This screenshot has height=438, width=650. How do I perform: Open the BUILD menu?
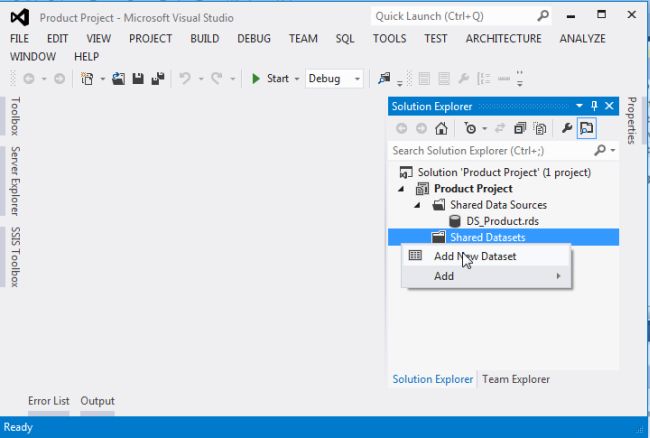pyautogui.click(x=205, y=39)
